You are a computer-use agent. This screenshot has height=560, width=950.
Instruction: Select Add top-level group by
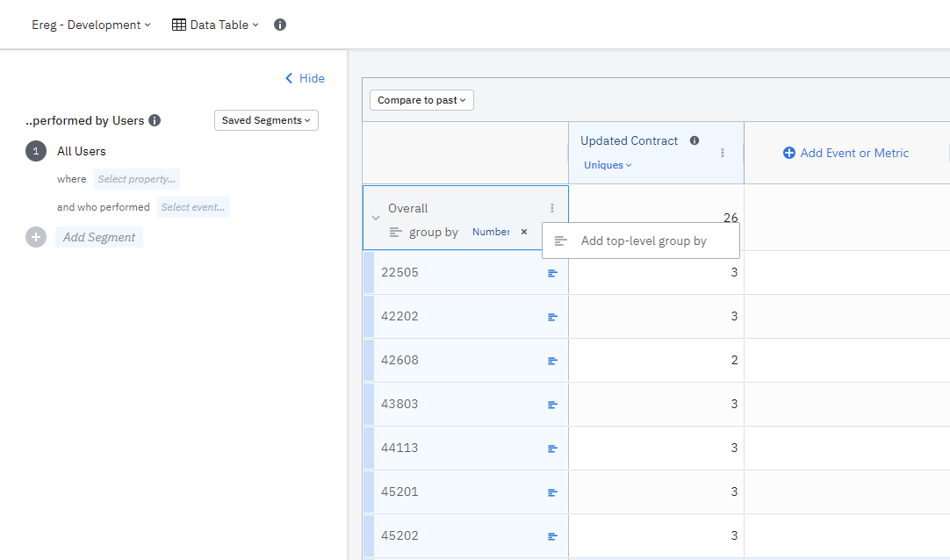click(x=643, y=241)
